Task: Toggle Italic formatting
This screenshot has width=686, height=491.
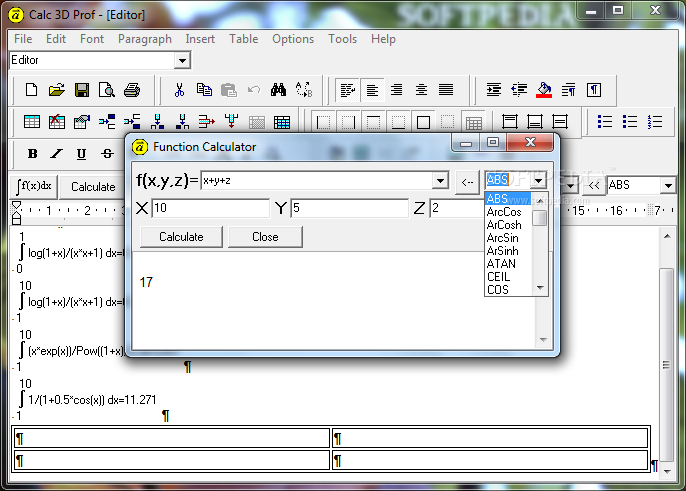Action: point(56,154)
